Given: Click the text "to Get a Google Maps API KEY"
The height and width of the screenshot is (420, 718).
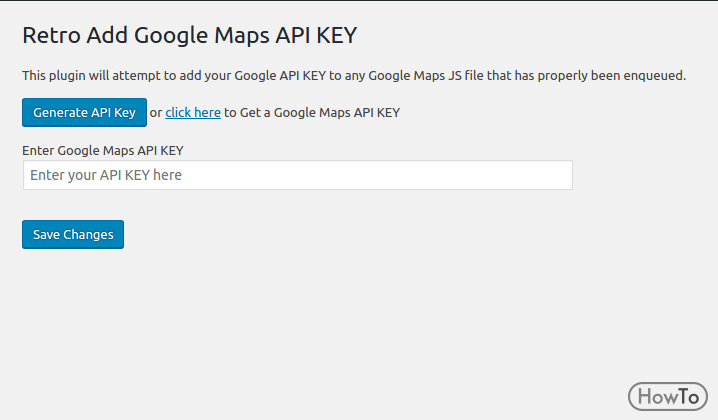Looking at the screenshot, I should point(312,113).
